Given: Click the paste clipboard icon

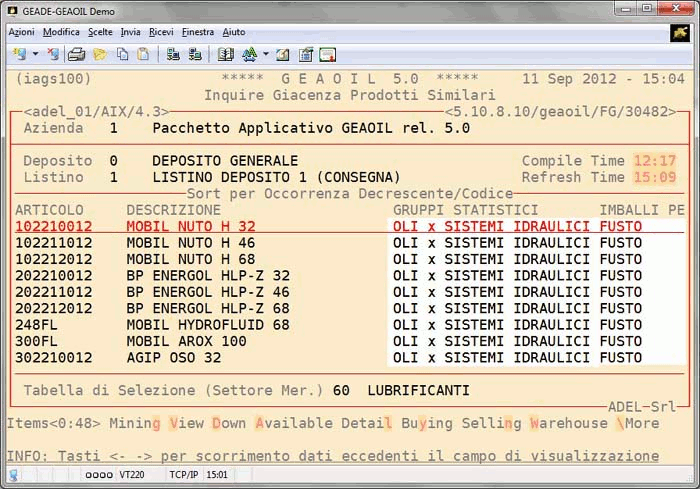Looking at the screenshot, I should point(143,54).
